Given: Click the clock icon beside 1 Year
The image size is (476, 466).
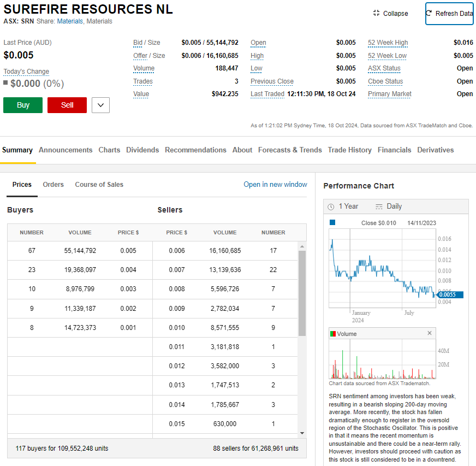Looking at the screenshot, I should click(x=331, y=207).
